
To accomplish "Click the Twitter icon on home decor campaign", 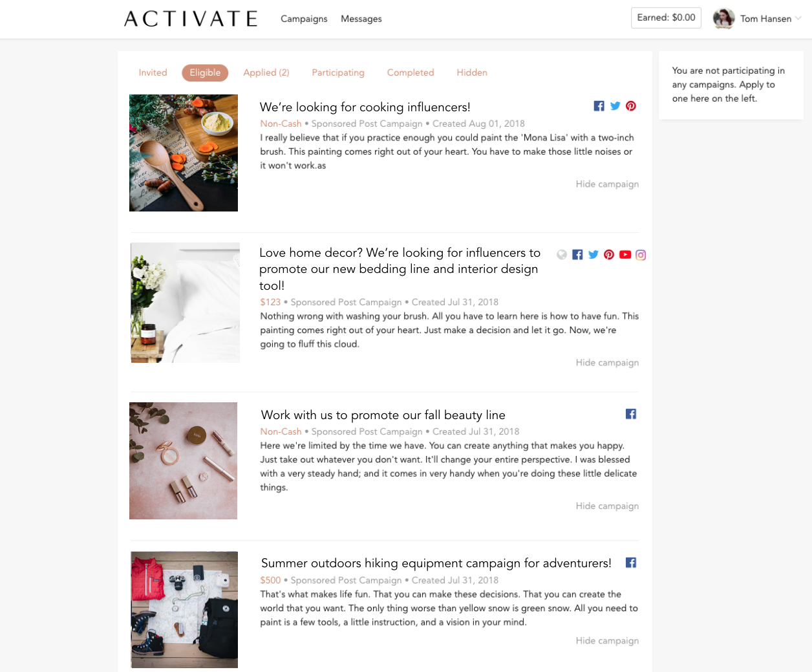I will pos(593,255).
